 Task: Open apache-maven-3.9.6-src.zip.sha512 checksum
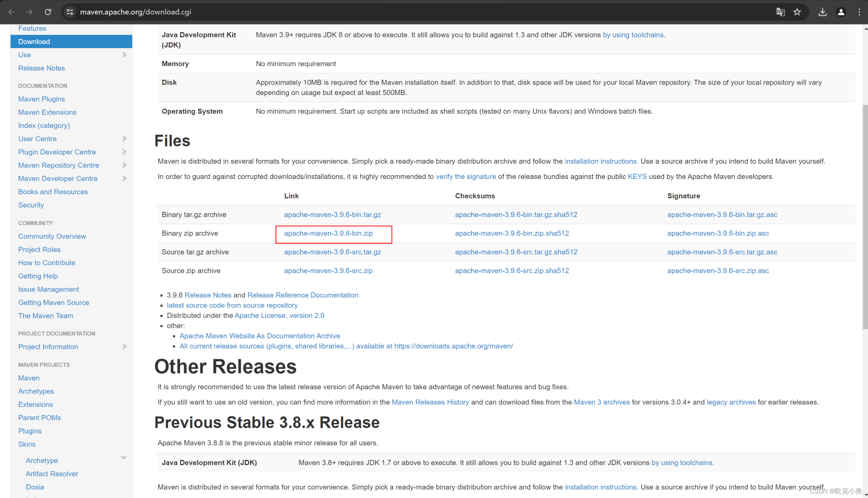tap(512, 271)
